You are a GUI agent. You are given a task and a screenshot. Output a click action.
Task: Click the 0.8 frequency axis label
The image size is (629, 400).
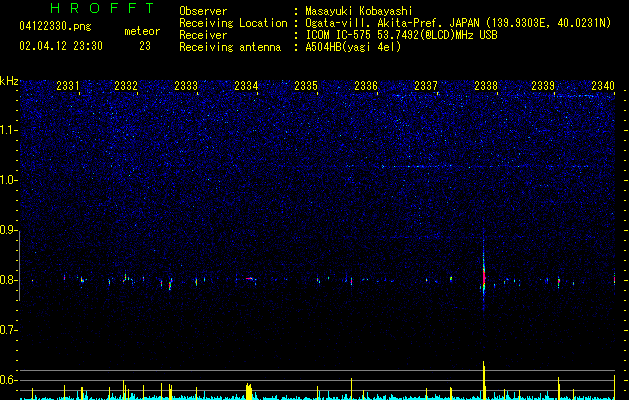[x=8, y=280]
